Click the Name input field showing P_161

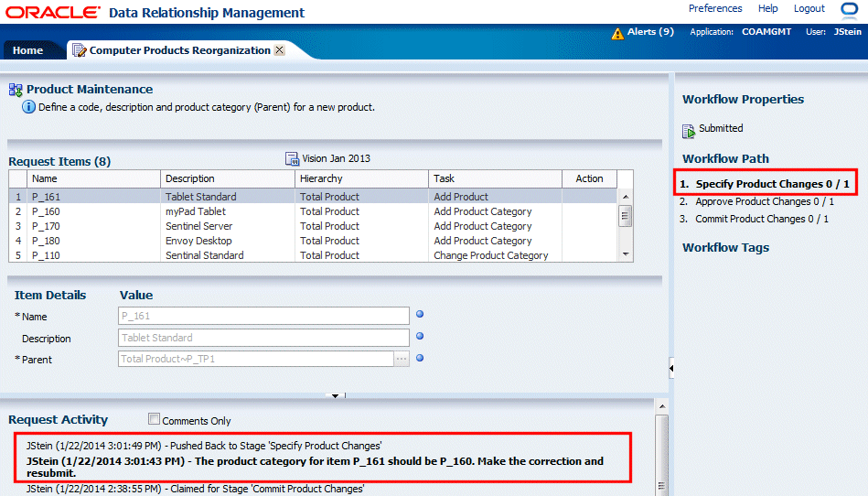point(263,316)
